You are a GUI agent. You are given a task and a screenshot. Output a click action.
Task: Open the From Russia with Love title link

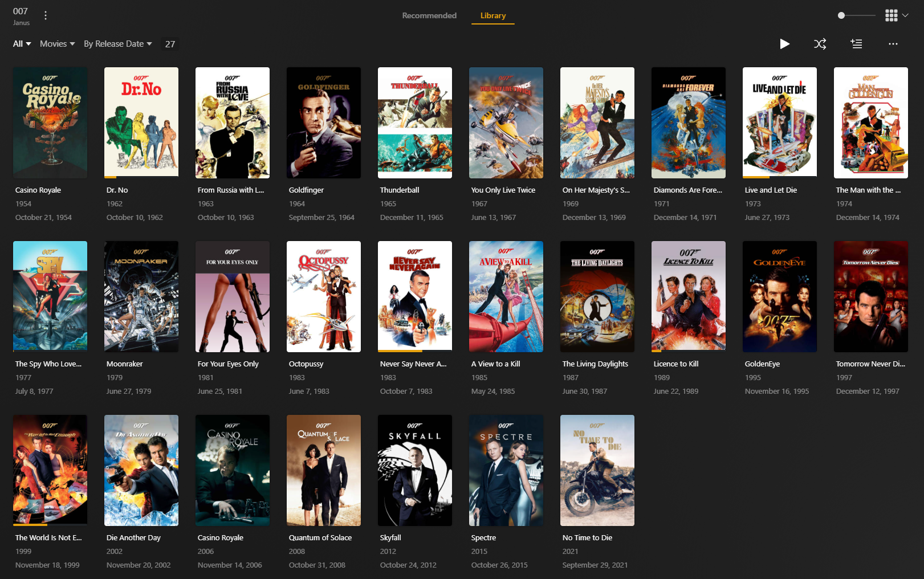pyautogui.click(x=231, y=190)
